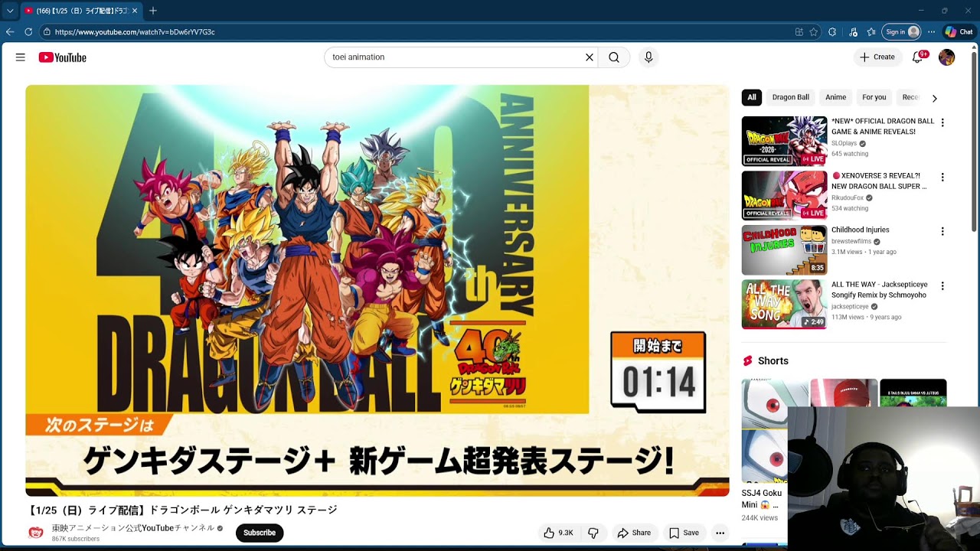Open the Toei Animation official channel name

(x=133, y=528)
